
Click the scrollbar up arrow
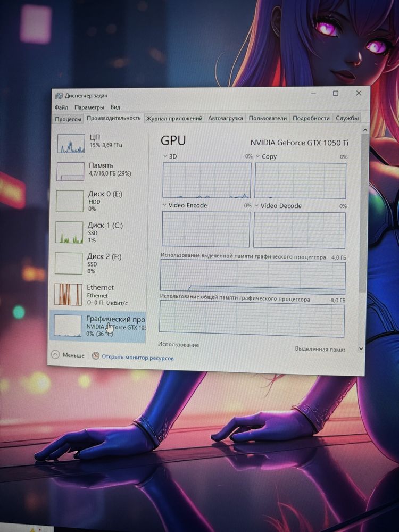coord(365,130)
